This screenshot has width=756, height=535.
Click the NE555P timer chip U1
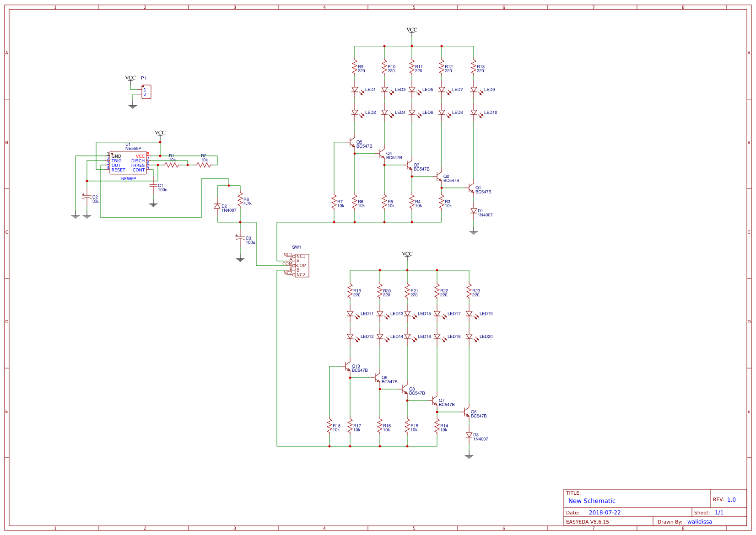tap(128, 163)
